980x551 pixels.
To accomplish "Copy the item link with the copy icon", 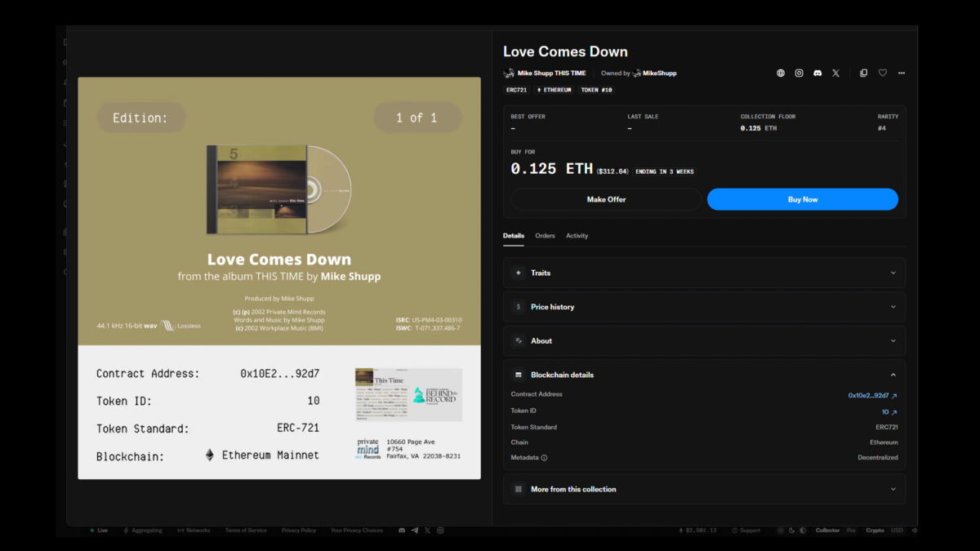I will 864,73.
